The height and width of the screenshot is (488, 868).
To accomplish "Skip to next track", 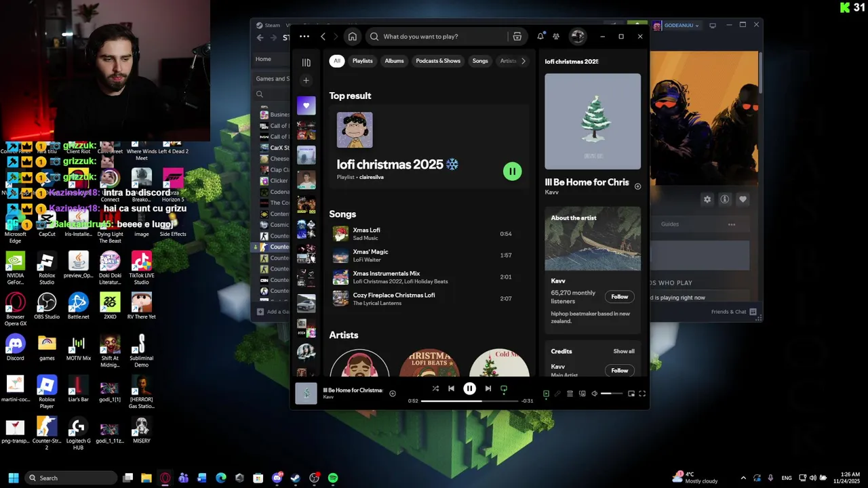I will click(x=488, y=388).
